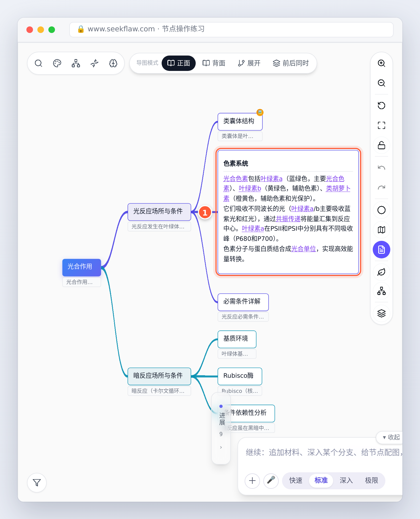Select the 光合作用 root node
This screenshot has width=420, height=519.
pyautogui.click(x=82, y=267)
